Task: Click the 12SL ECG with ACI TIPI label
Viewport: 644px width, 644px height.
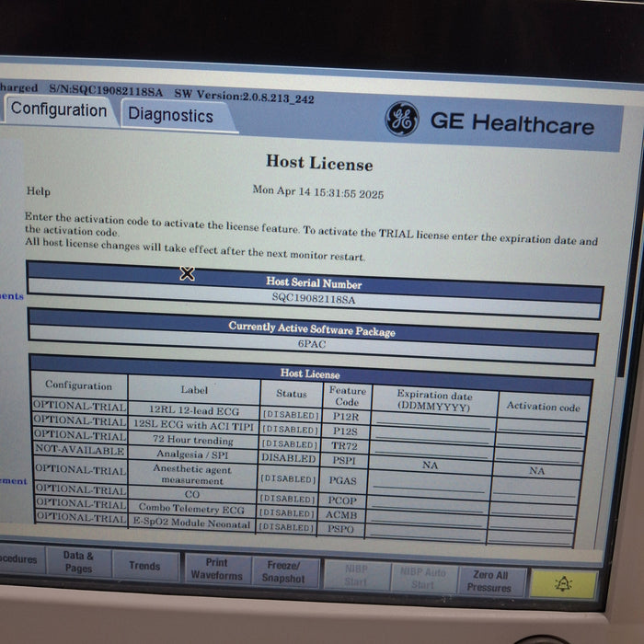Action: 194,425
